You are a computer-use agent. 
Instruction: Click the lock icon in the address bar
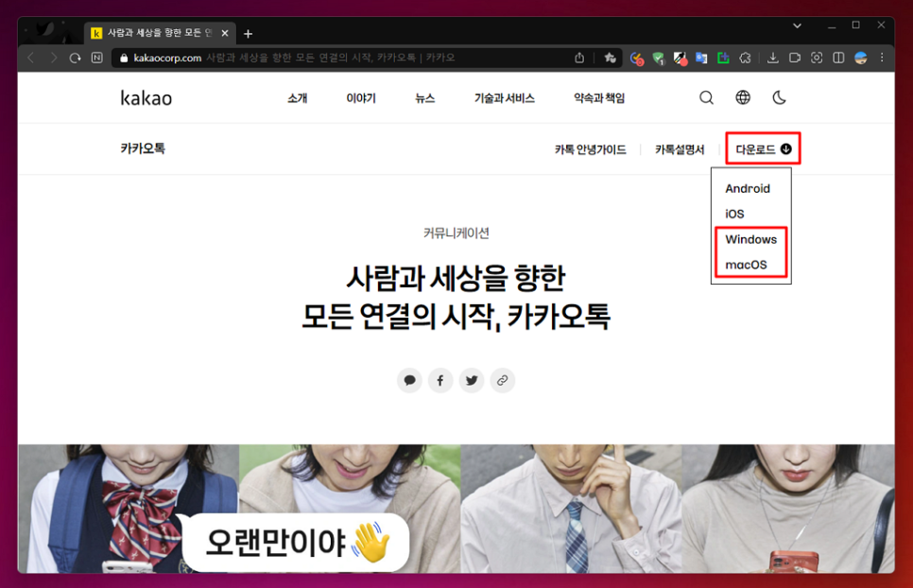(124, 58)
